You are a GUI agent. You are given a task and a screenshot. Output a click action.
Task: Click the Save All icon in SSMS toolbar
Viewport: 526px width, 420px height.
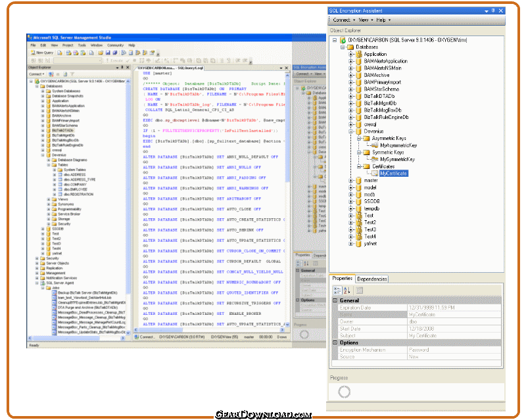coord(114,53)
